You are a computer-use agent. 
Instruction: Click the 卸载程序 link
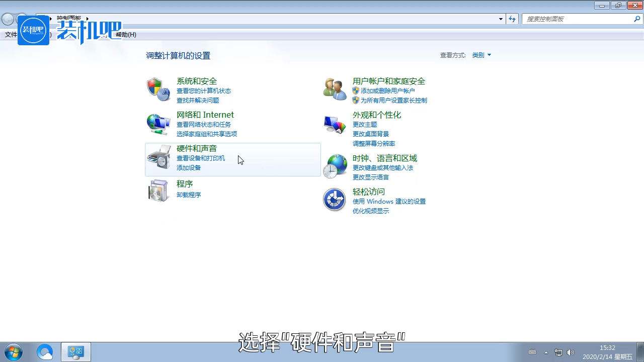coord(189,195)
